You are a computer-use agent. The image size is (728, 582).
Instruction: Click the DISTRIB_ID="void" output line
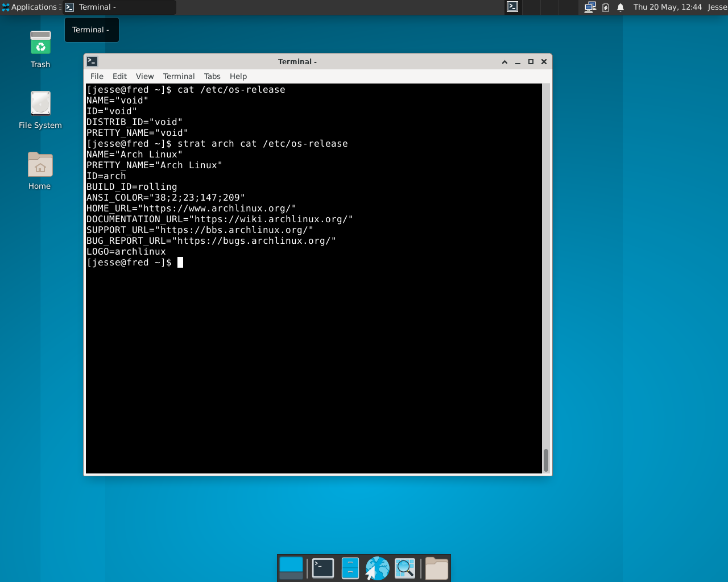pyautogui.click(x=134, y=122)
